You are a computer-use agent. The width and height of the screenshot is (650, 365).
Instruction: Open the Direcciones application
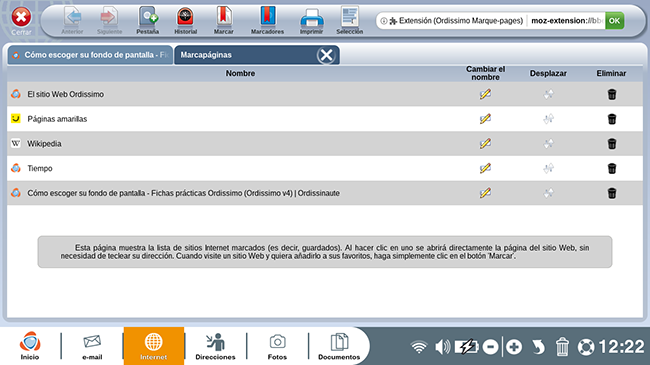215,346
